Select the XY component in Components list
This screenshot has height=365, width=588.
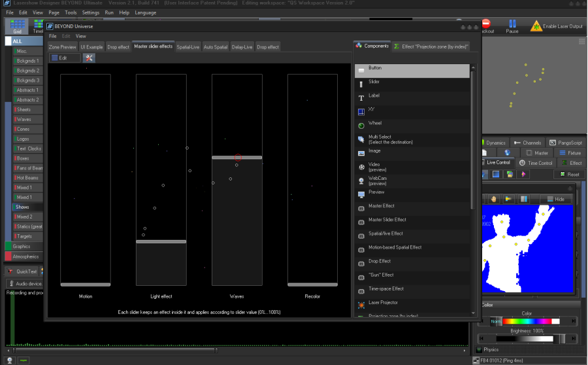click(x=361, y=111)
